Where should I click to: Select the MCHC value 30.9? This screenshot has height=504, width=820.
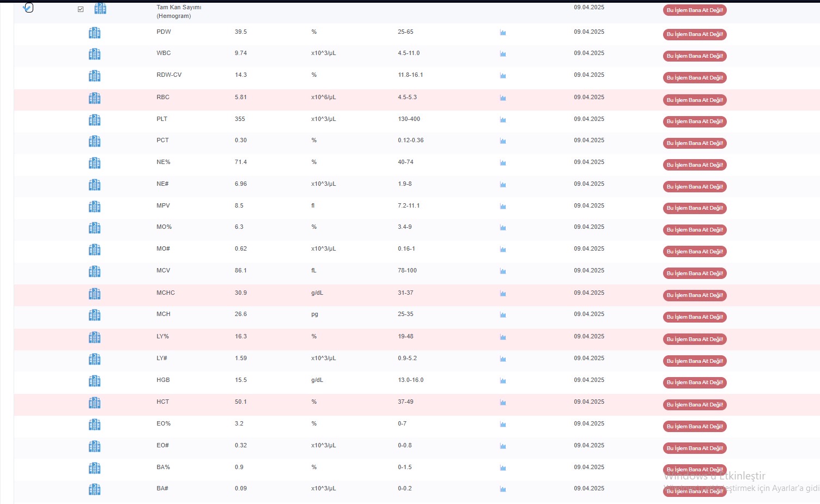[241, 293]
